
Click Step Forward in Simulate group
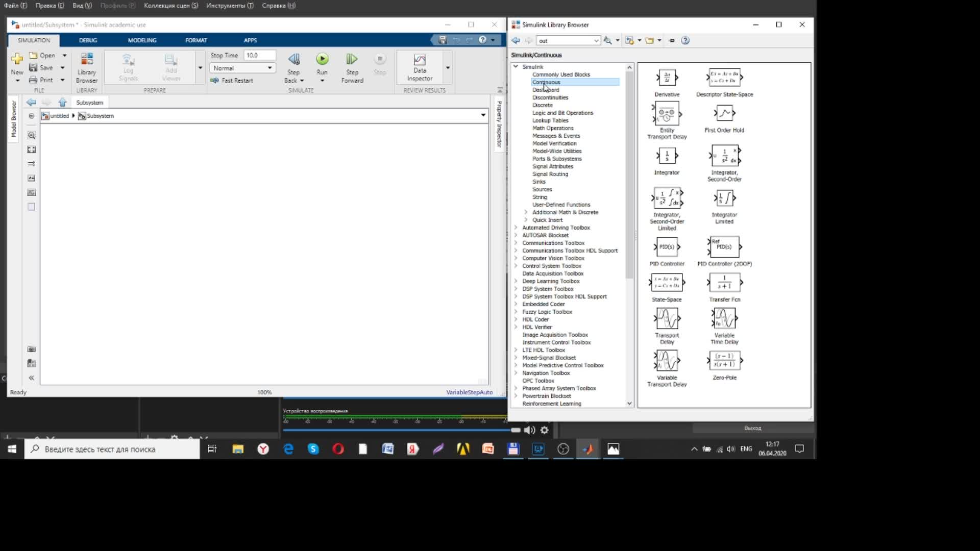pyautogui.click(x=352, y=68)
